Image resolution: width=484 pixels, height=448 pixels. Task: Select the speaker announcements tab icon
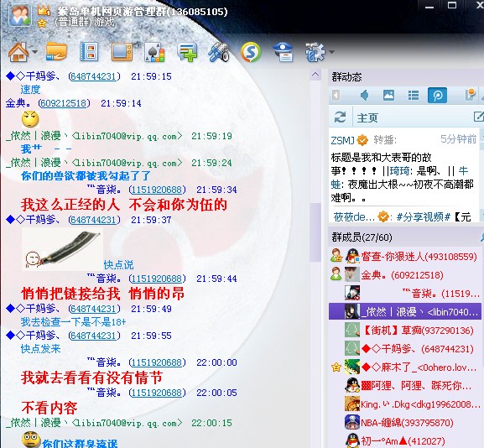click(x=364, y=95)
